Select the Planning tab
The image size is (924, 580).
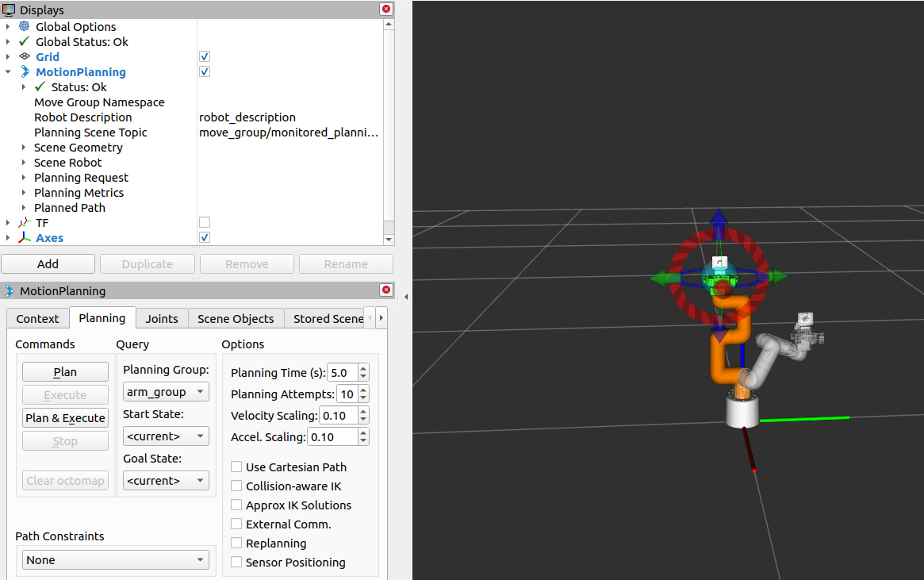pos(102,317)
